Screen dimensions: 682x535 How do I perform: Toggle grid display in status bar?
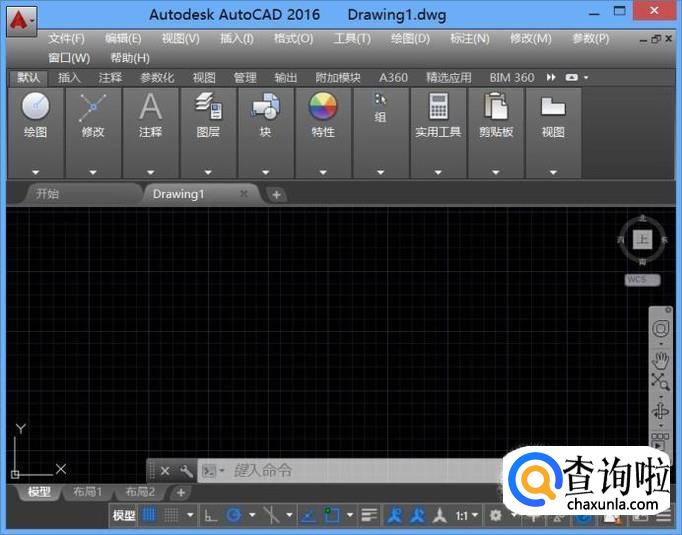point(149,515)
